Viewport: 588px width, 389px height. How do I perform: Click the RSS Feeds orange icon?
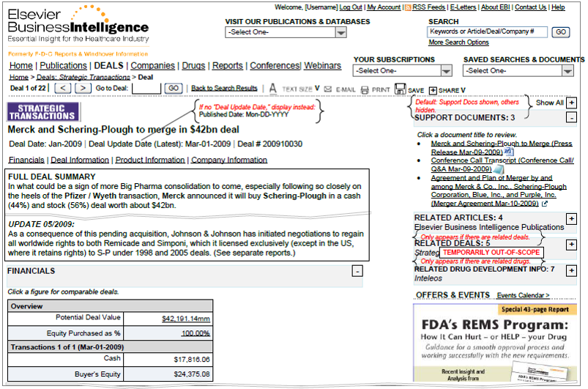[408, 7]
